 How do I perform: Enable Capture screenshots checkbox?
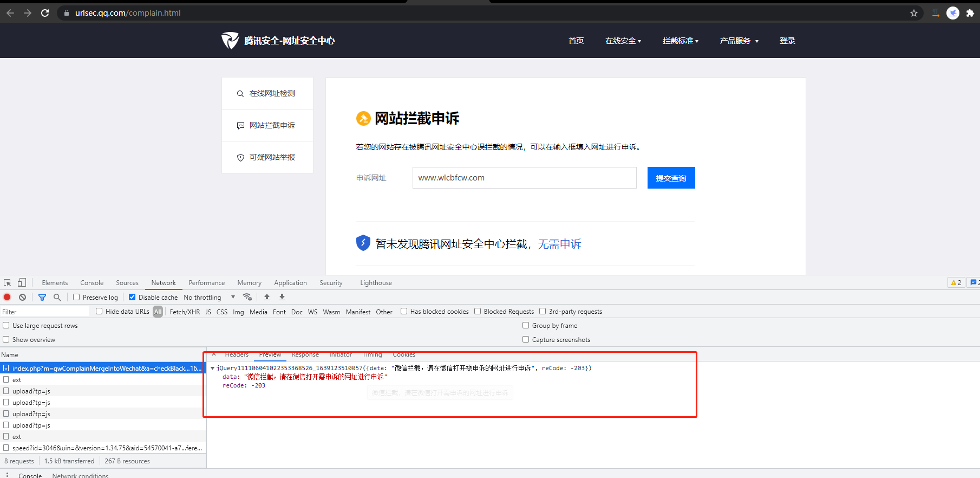(526, 339)
